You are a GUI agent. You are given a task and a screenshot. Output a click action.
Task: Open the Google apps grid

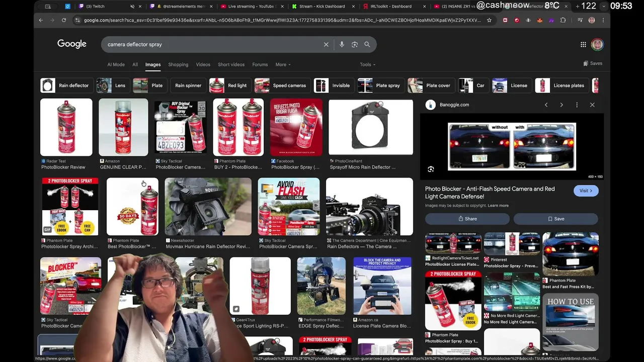583,44
